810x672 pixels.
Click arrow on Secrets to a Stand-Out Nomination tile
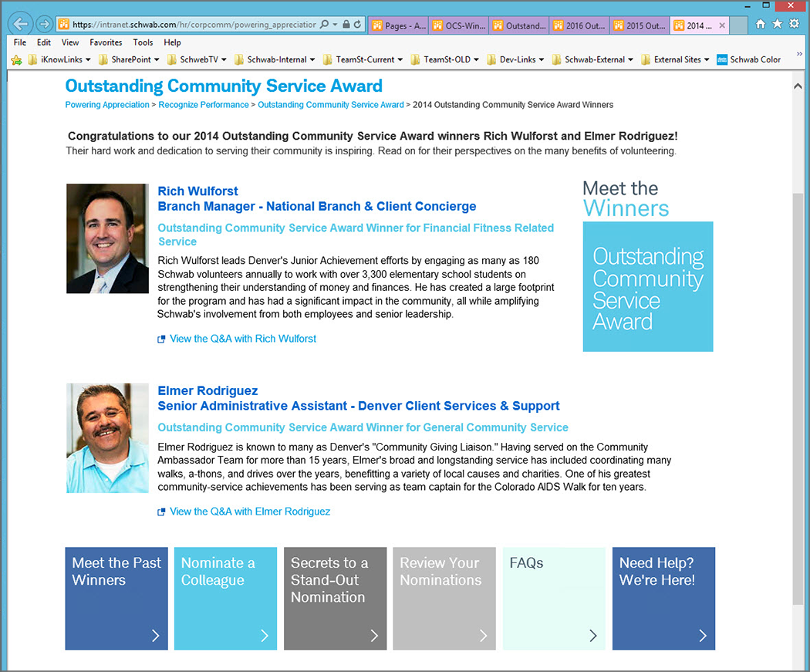pos(374,636)
